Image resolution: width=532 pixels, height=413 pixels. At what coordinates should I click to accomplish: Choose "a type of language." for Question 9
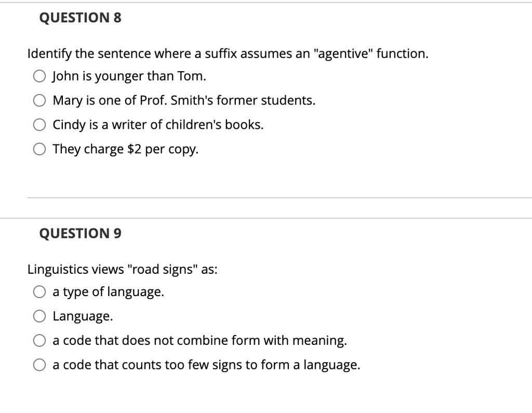click(39, 291)
